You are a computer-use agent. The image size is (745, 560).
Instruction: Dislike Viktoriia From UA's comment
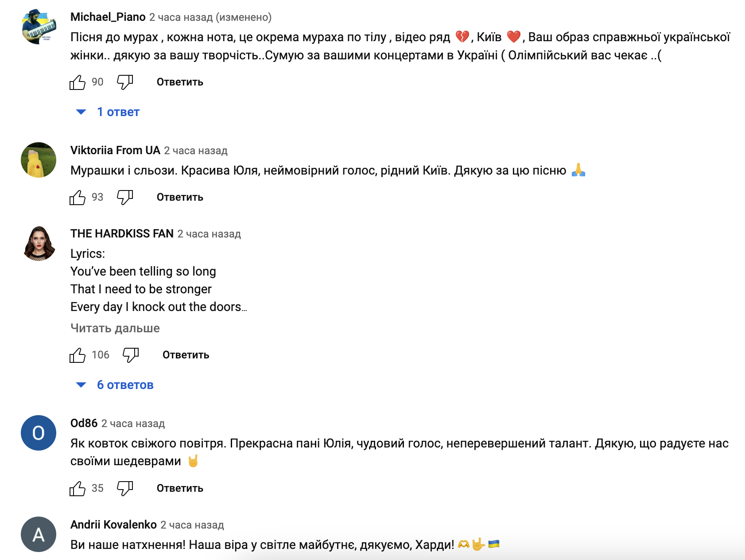(125, 198)
